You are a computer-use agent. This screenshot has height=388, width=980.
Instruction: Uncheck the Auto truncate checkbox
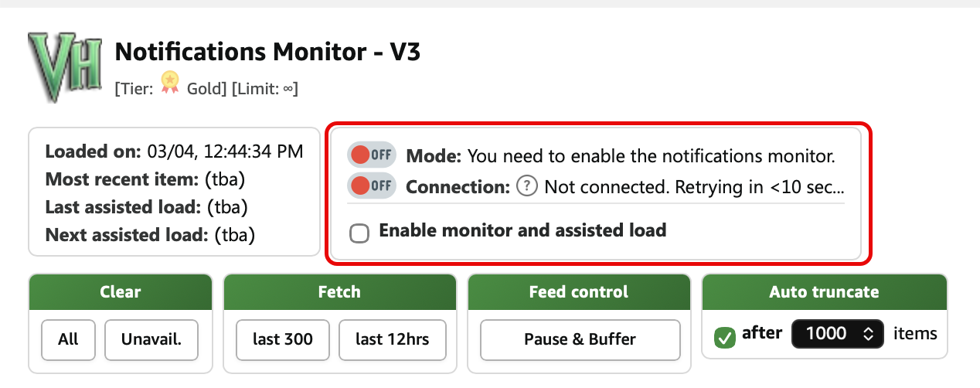click(725, 338)
